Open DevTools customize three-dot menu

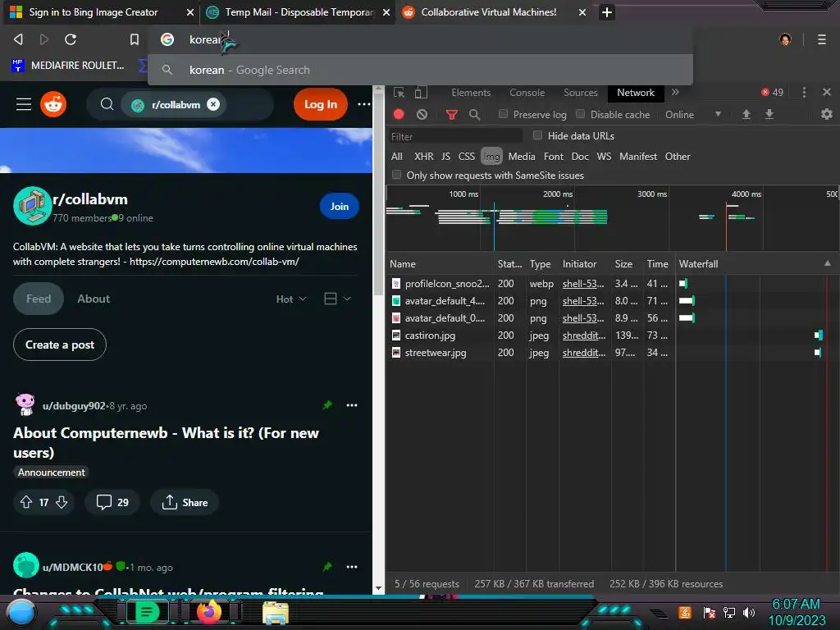pyautogui.click(x=804, y=92)
